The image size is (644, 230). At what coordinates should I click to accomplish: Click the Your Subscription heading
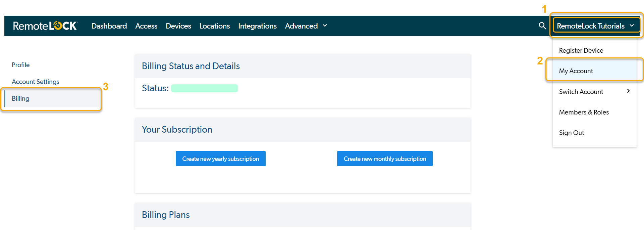click(177, 130)
